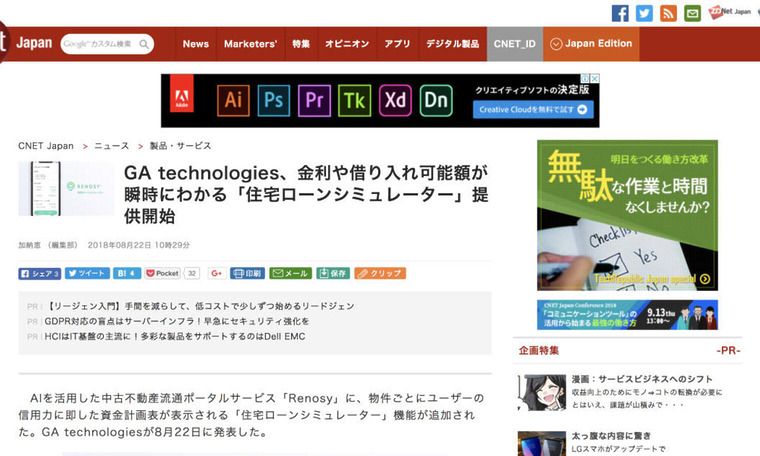760x456 pixels.
Task: Open the Twitter icon in the header
Action: (644, 13)
